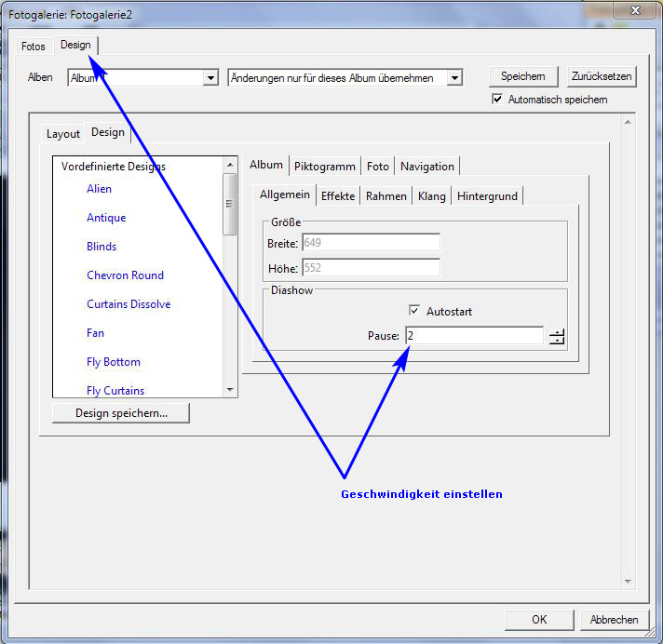Click the Design speichern... button
The width and height of the screenshot is (663, 644).
click(x=121, y=413)
